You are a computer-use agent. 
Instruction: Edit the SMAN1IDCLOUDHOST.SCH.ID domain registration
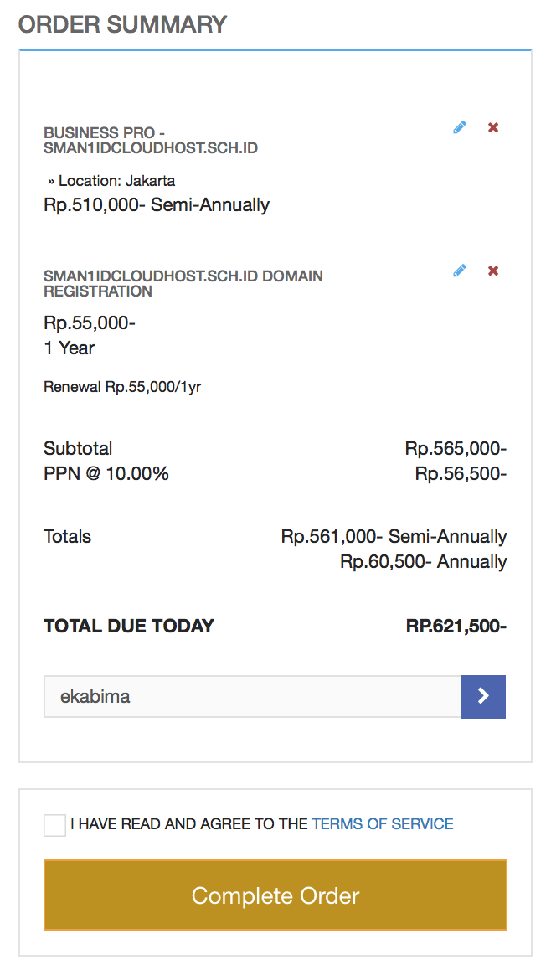coord(458,271)
